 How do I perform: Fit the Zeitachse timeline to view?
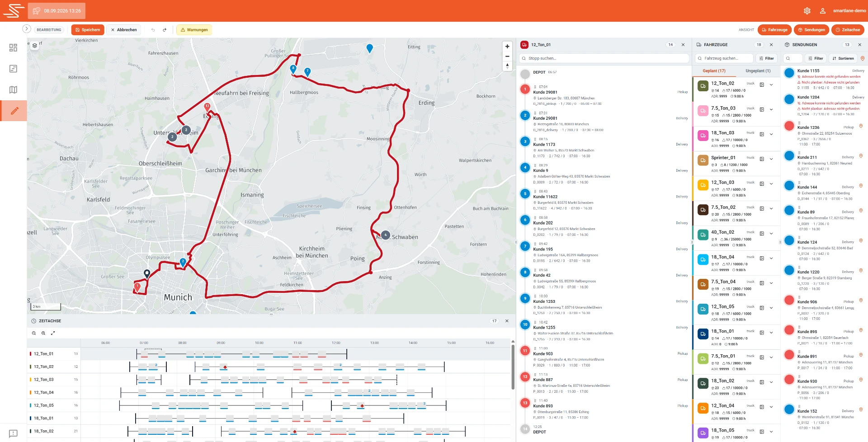pyautogui.click(x=53, y=333)
